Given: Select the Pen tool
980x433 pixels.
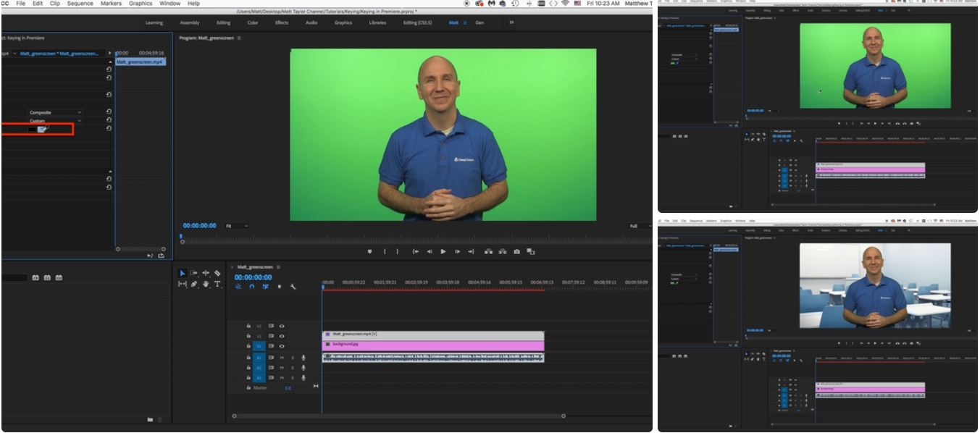Looking at the screenshot, I should pyautogui.click(x=194, y=285).
